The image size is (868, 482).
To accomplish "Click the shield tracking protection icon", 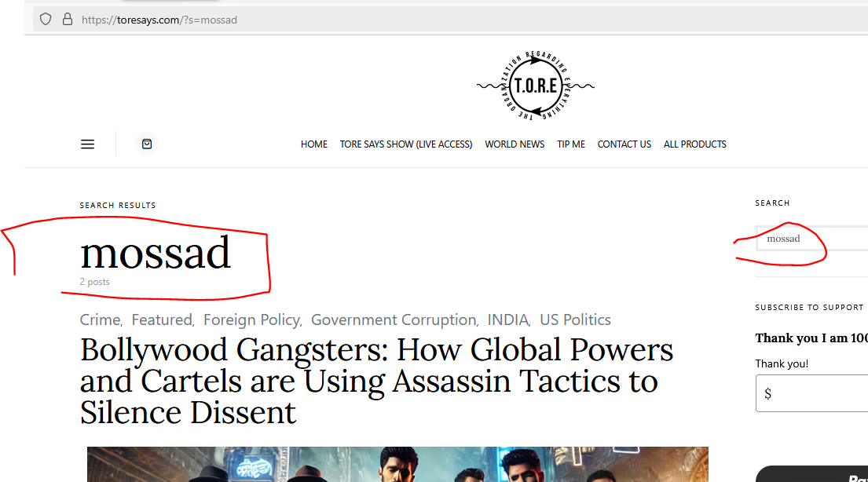I will click(46, 20).
